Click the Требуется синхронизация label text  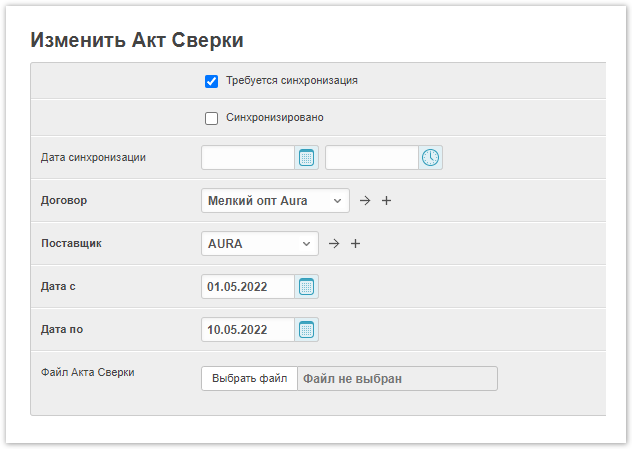click(292, 81)
